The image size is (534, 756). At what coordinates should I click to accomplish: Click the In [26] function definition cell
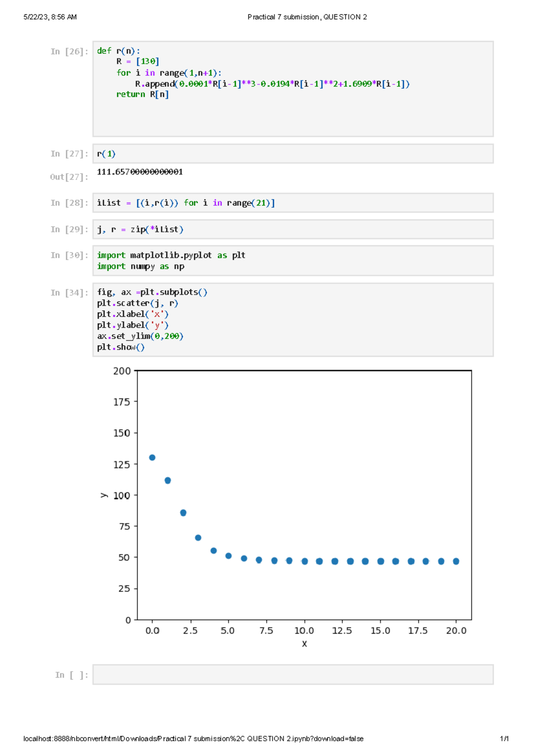[x=293, y=89]
